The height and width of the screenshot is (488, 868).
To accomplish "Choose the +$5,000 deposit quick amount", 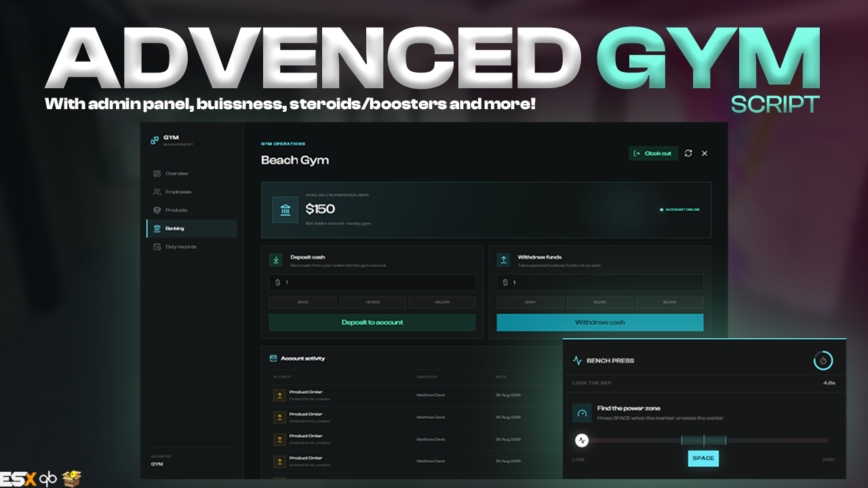I will coord(442,302).
